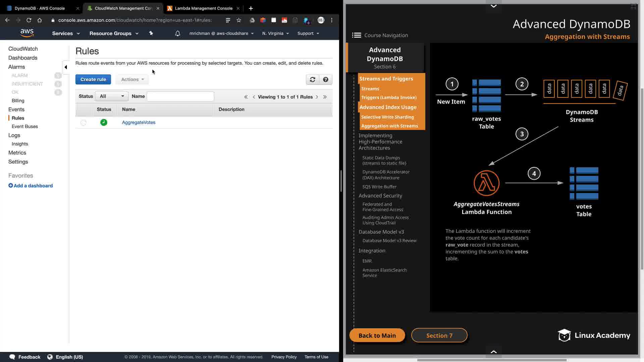The image size is (644, 362).
Task: Click the Name filter input field
Action: 180,97
